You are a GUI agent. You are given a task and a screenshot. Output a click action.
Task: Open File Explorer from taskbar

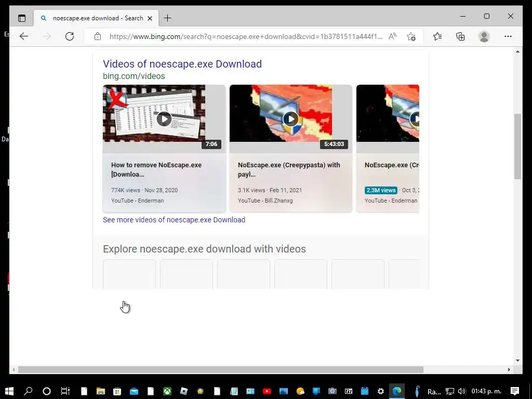(101, 391)
